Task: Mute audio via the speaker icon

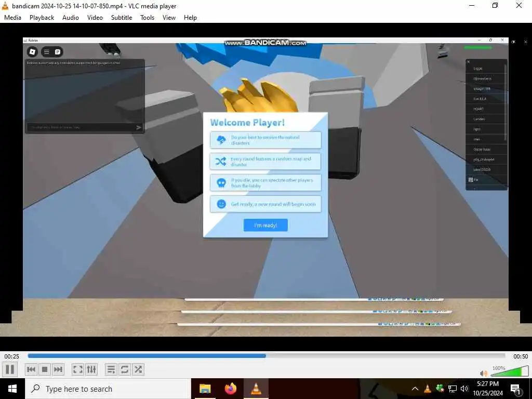Action: [x=484, y=373]
